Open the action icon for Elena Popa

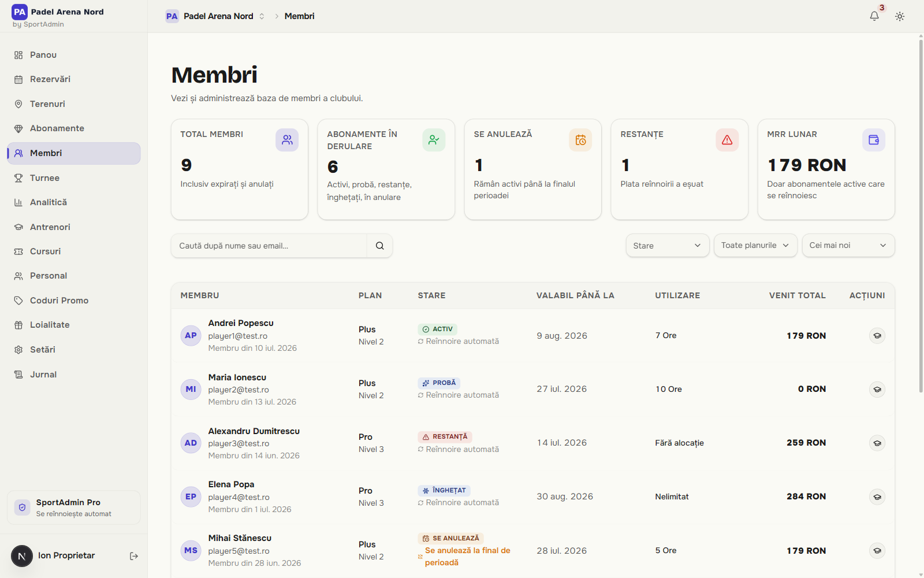click(877, 497)
